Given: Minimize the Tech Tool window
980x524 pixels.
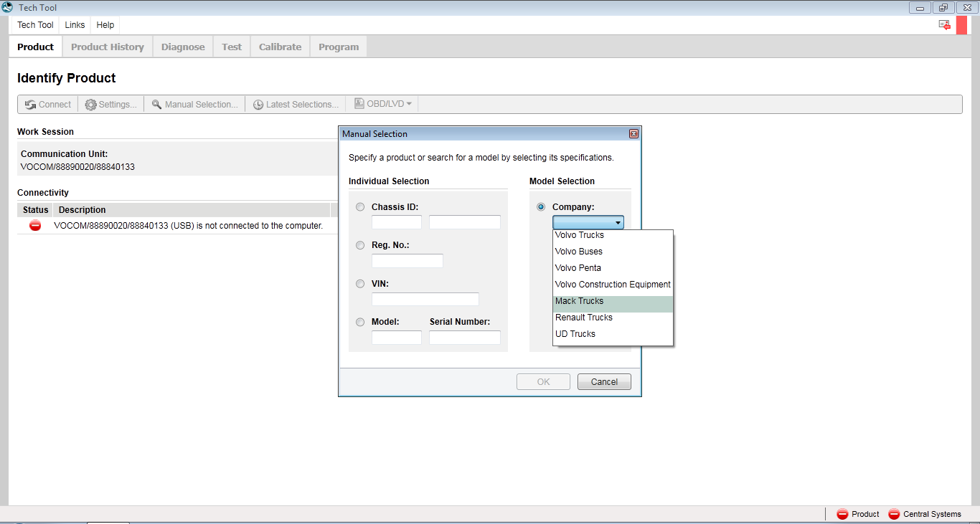Looking at the screenshot, I should 920,8.
